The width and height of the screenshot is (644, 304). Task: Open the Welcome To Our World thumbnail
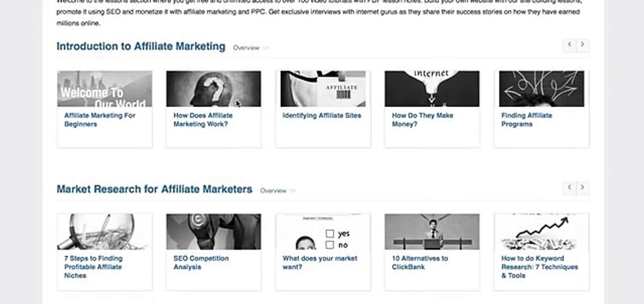click(x=105, y=89)
